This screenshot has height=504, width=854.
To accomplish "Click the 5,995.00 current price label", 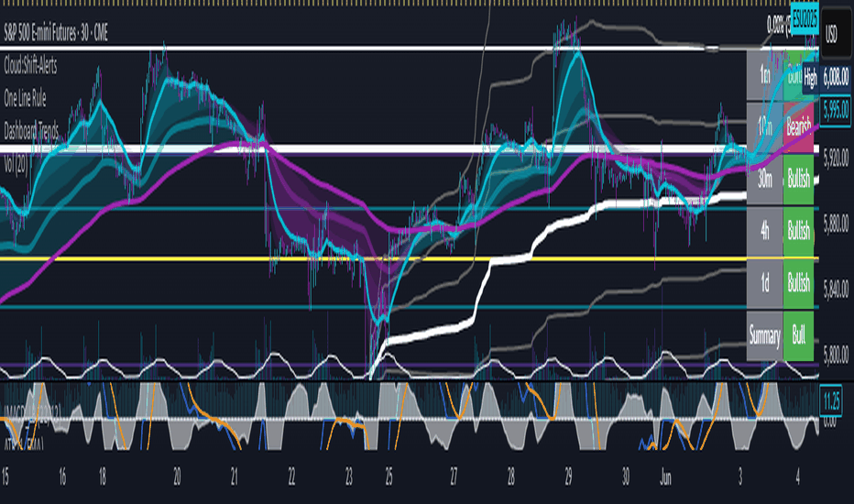I will (836, 111).
